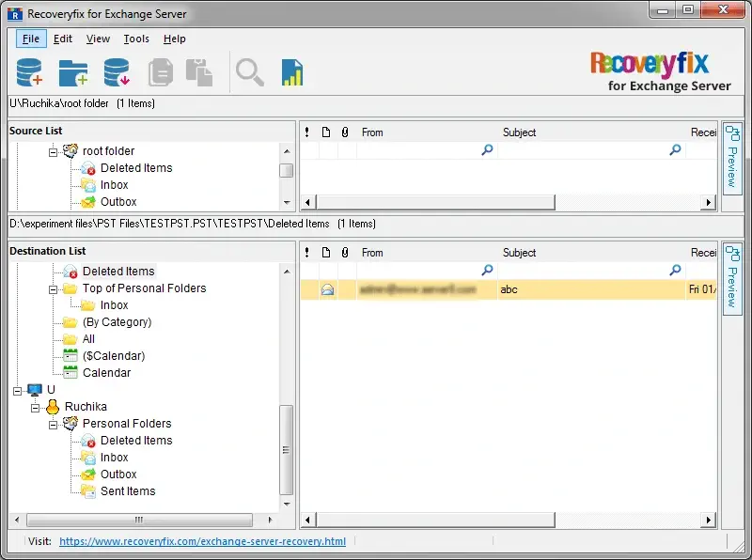Click the Copy toolbar icon

161,73
